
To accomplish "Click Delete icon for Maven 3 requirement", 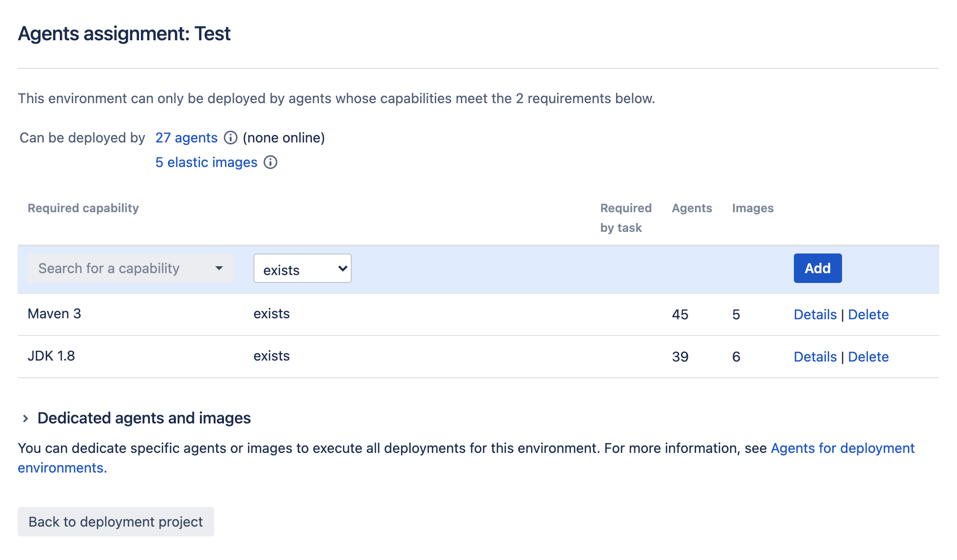I will pos(869,313).
